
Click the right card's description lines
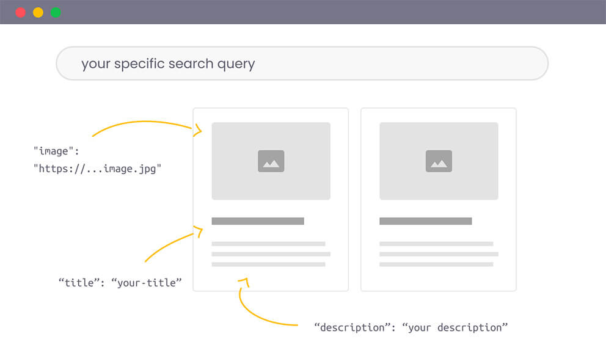coord(439,254)
